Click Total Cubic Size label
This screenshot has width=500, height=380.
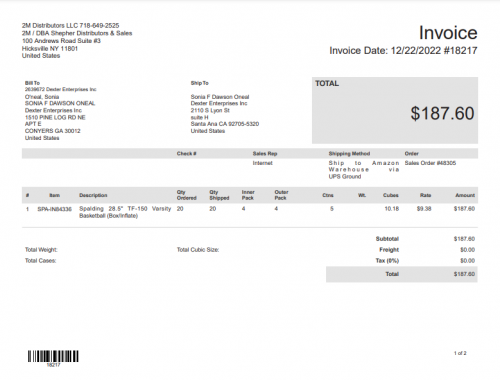tap(198, 250)
